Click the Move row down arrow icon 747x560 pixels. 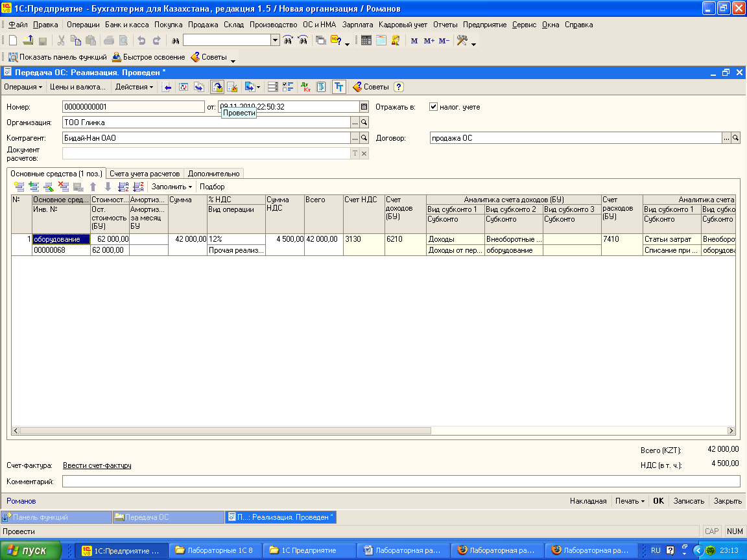click(108, 187)
